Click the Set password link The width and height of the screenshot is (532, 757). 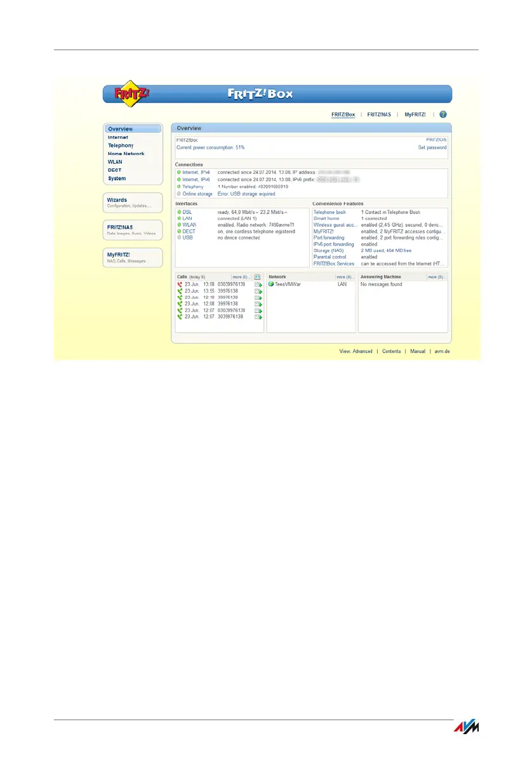[432, 148]
